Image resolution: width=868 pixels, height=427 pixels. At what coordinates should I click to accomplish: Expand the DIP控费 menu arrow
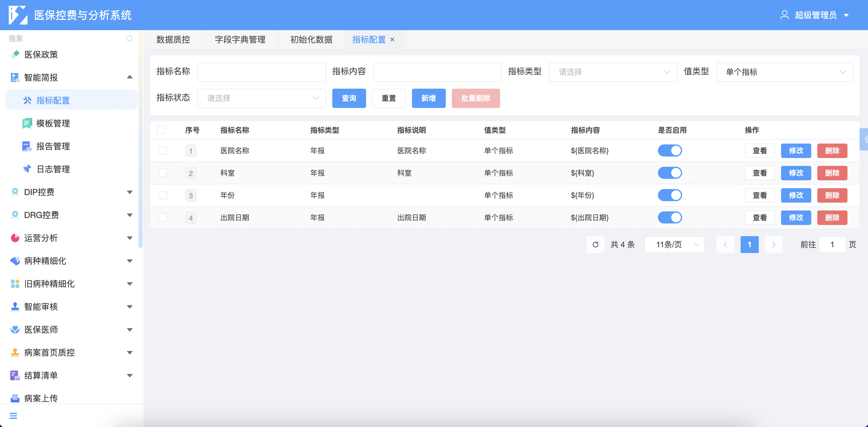[130, 192]
